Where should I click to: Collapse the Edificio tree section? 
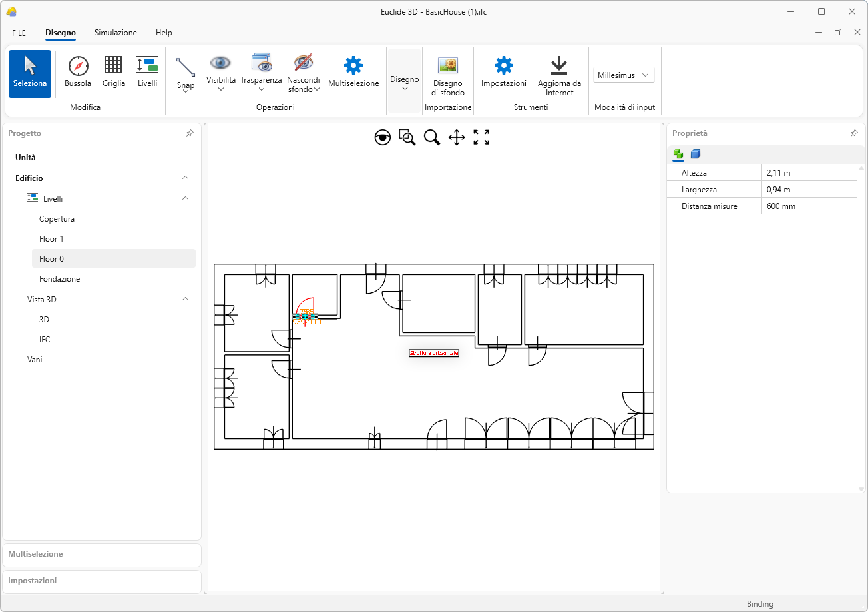[x=186, y=178]
